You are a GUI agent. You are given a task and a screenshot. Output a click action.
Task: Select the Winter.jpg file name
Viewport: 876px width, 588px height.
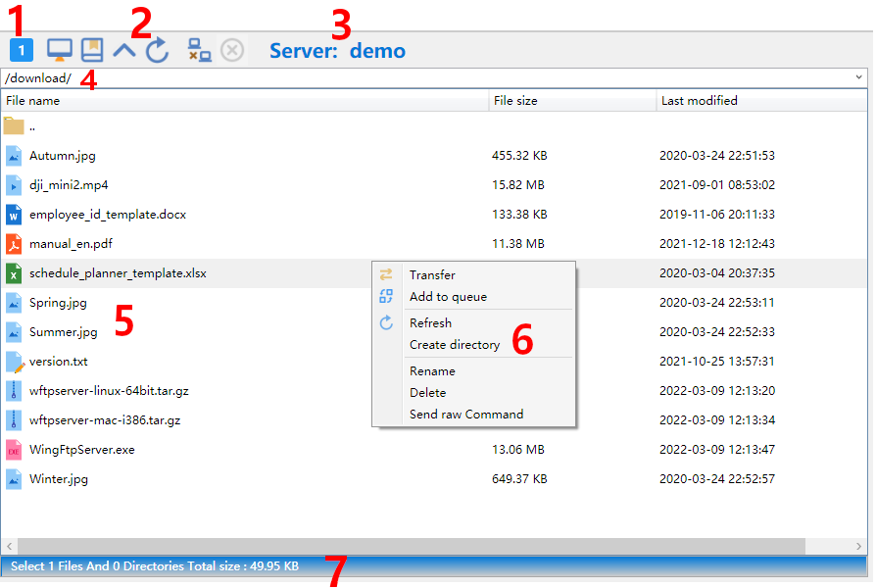59,479
